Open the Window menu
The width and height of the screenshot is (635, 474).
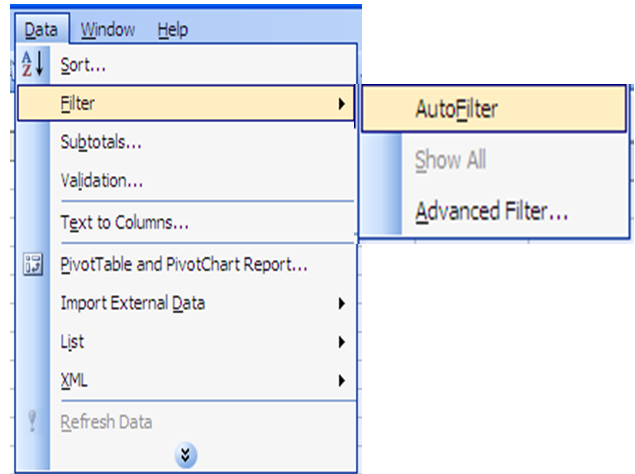point(107,30)
